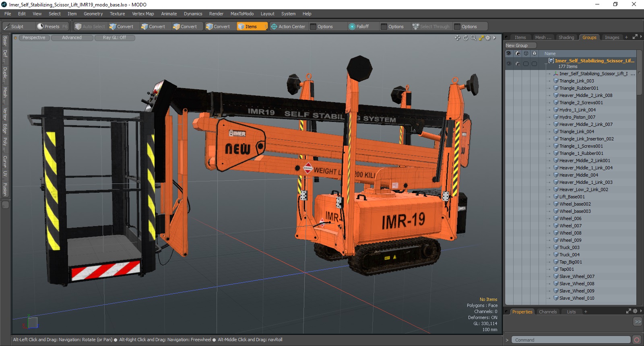This screenshot has width=644, height=346.
Task: Toggle visibility eye of the Imer group
Action: tap(509, 64)
